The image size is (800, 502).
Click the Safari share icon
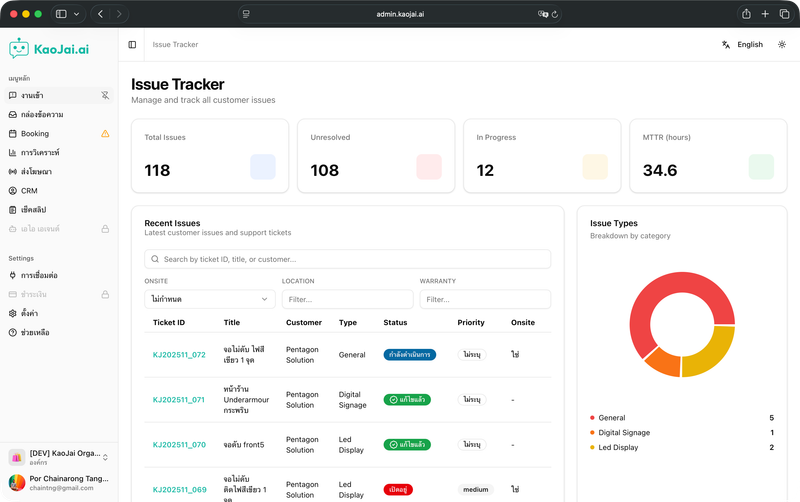(746, 14)
